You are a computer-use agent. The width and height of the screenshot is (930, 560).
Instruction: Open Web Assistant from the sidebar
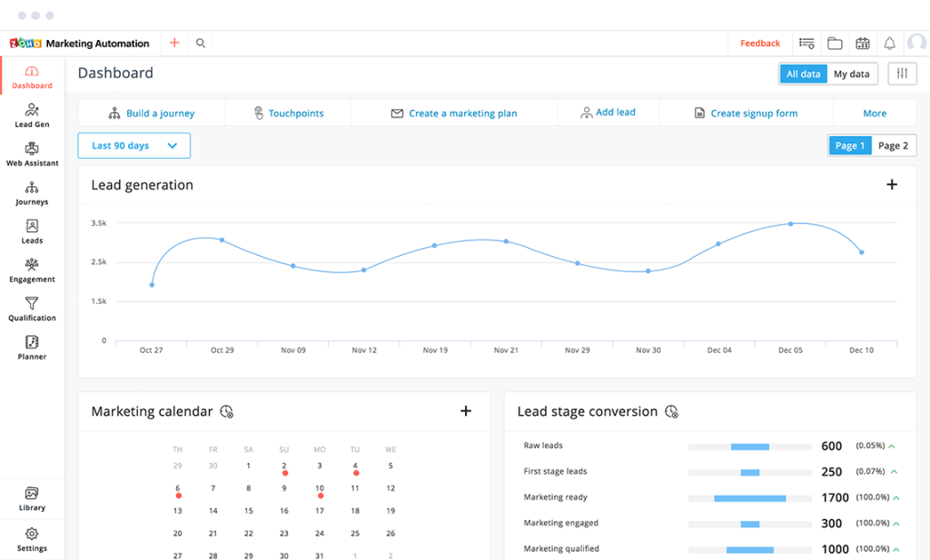tap(32, 154)
